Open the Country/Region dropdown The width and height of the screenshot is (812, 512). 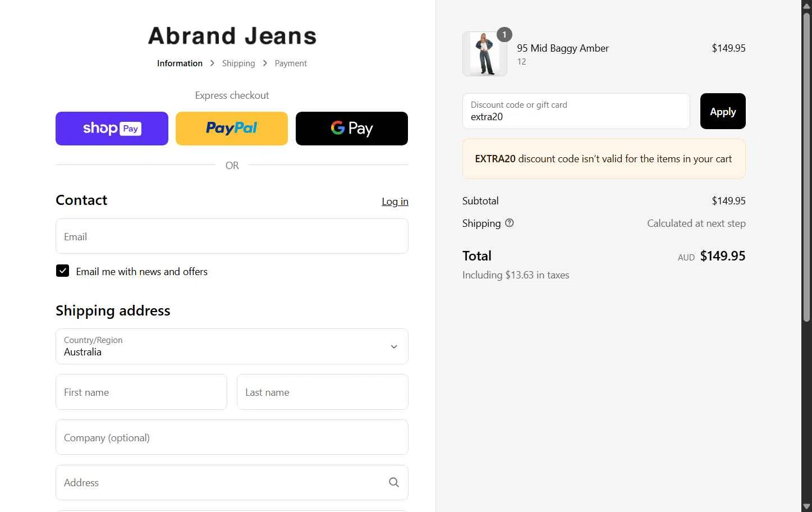[x=232, y=346]
